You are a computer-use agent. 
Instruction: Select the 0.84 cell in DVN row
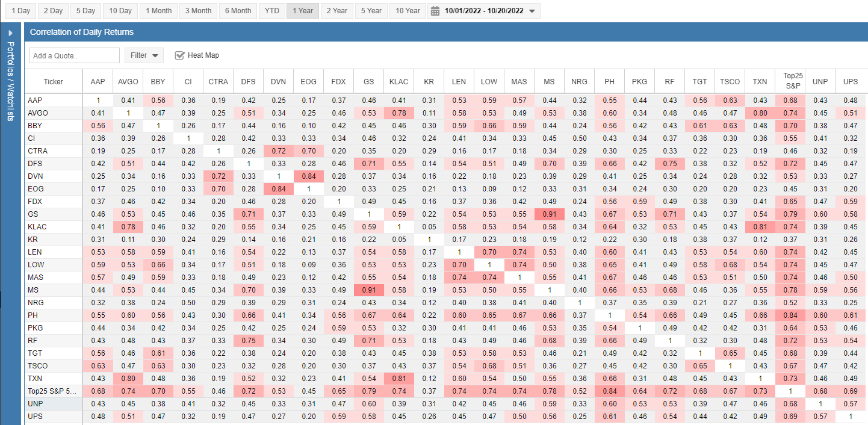pyautogui.click(x=308, y=176)
